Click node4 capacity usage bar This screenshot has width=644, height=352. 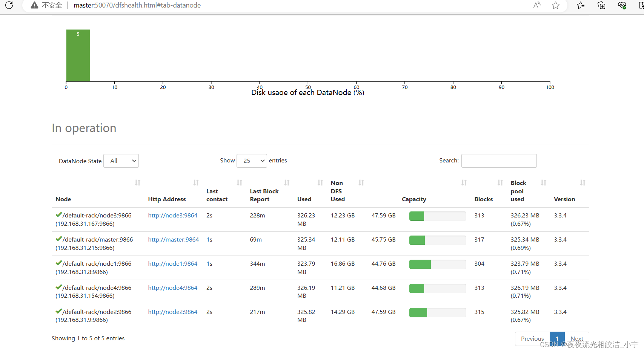(438, 288)
